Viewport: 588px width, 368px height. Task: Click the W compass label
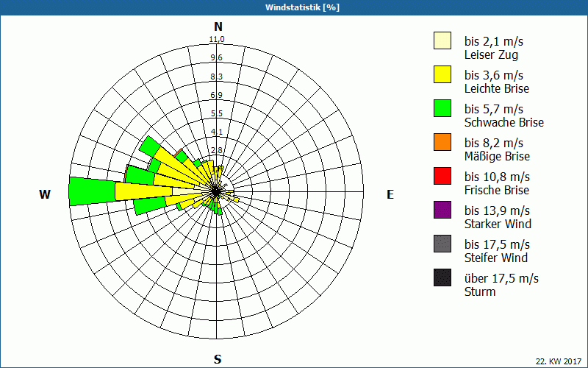pos(45,194)
